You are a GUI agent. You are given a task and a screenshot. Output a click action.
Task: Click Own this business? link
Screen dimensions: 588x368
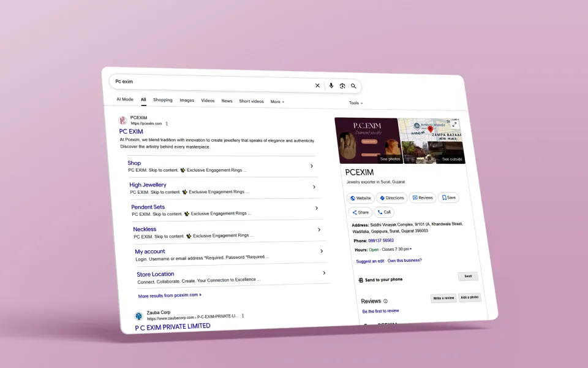[x=405, y=260]
